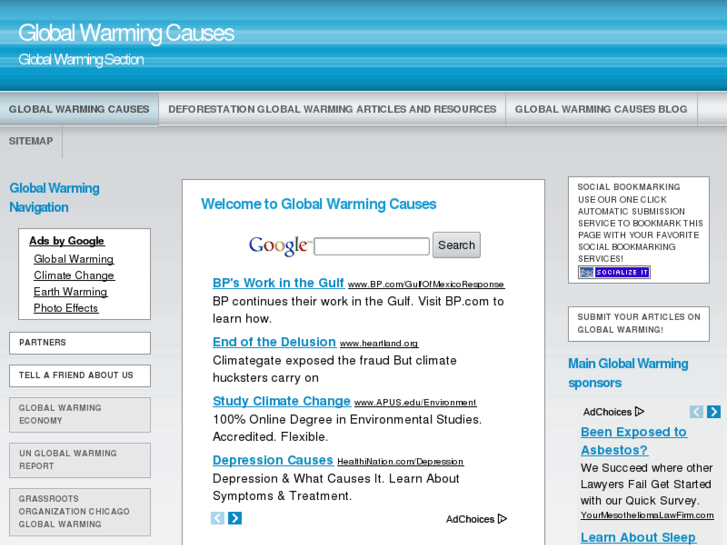Open the Sitemap tab
The image size is (727, 545).
click(31, 141)
